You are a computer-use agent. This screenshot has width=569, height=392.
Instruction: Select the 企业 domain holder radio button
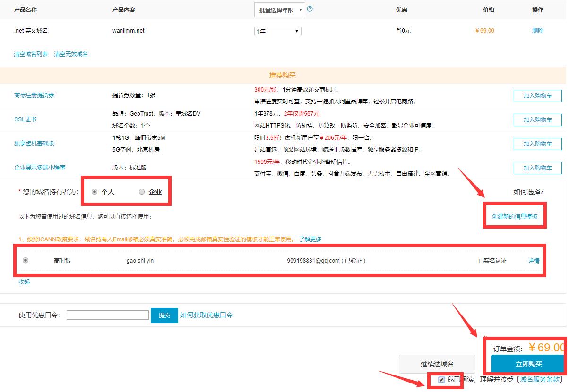141,191
